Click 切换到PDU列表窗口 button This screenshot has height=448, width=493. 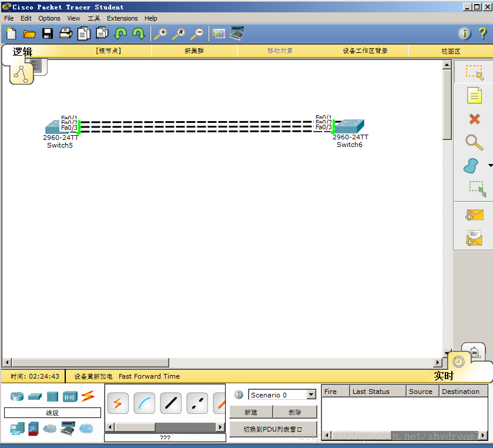273,429
